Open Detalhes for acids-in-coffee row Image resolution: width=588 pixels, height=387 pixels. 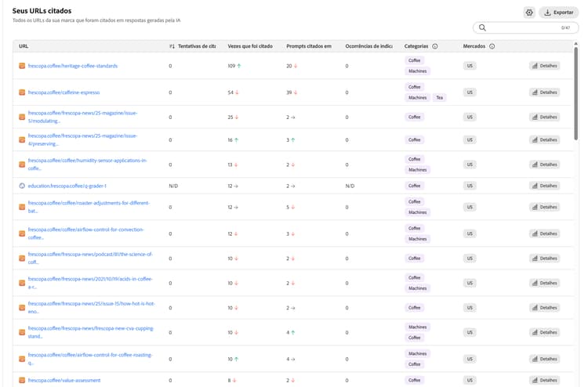pyautogui.click(x=545, y=284)
